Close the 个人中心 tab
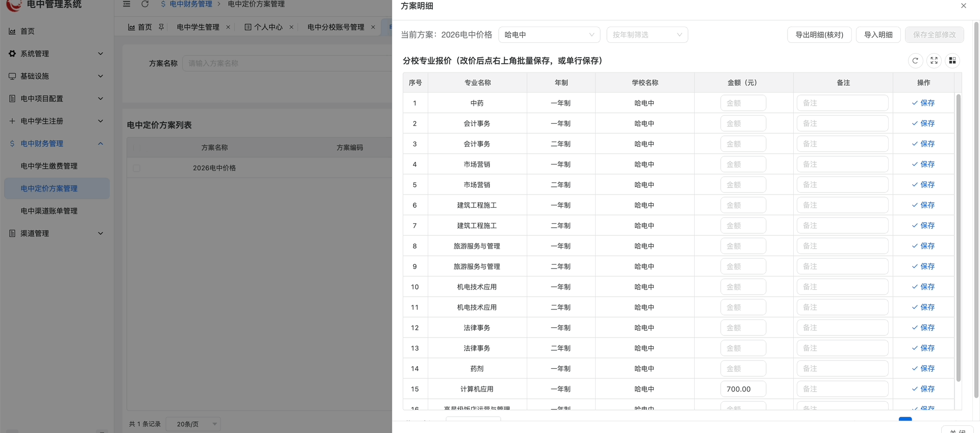This screenshot has height=433, width=980. click(x=291, y=27)
